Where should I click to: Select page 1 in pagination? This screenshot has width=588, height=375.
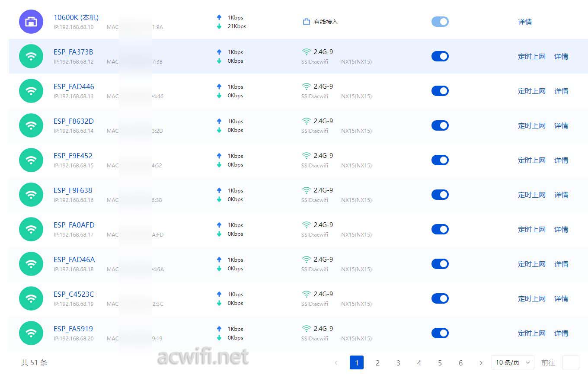click(x=357, y=362)
